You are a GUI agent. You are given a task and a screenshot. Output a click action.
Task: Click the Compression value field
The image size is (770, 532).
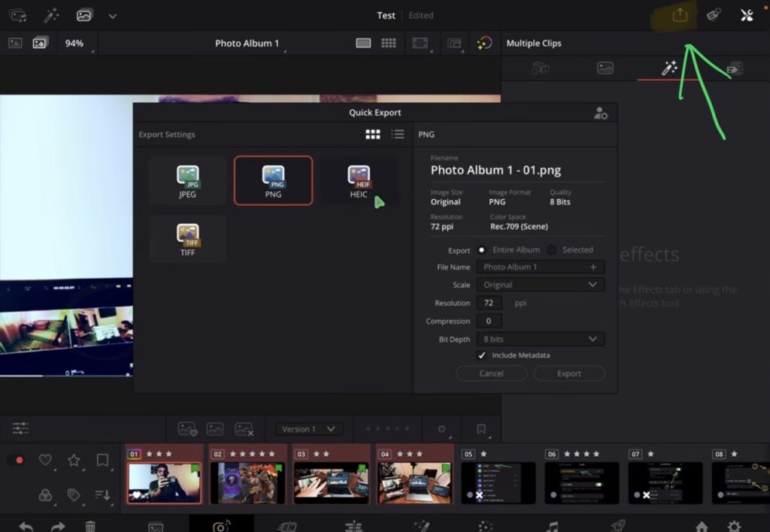click(489, 321)
